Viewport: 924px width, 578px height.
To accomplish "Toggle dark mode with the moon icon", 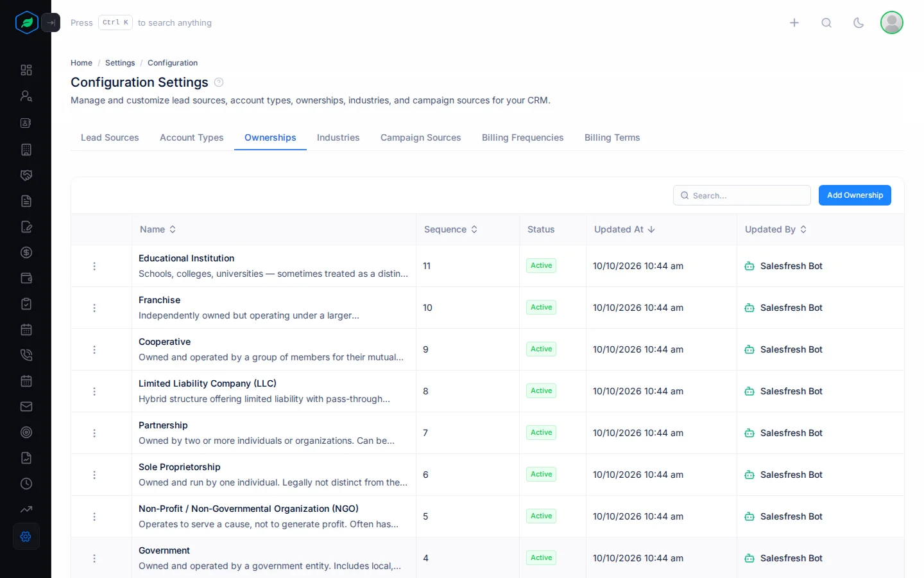I will coord(859,22).
